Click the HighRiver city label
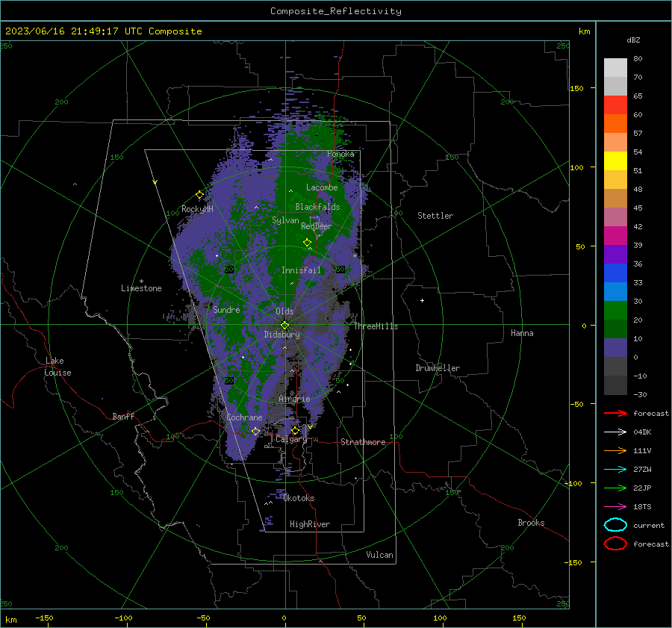 coord(310,524)
